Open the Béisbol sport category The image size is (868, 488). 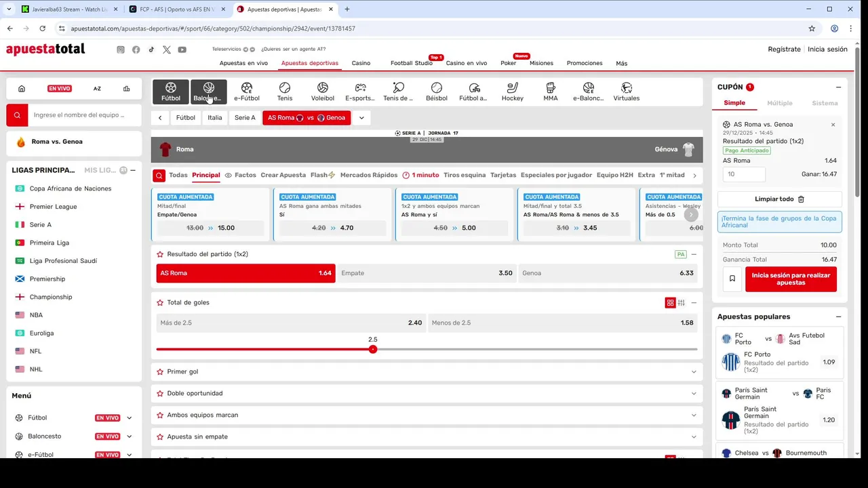click(x=437, y=91)
